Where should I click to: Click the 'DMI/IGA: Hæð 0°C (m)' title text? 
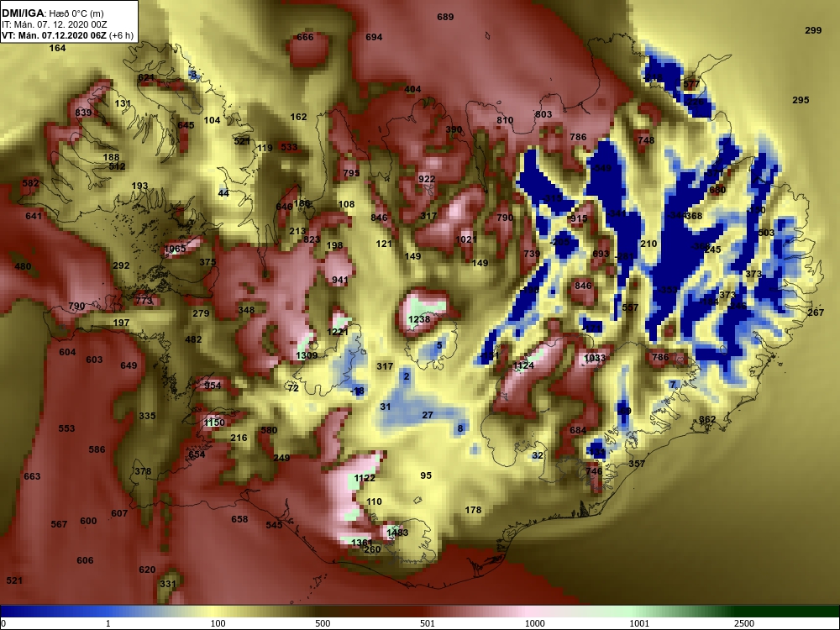[53, 13]
